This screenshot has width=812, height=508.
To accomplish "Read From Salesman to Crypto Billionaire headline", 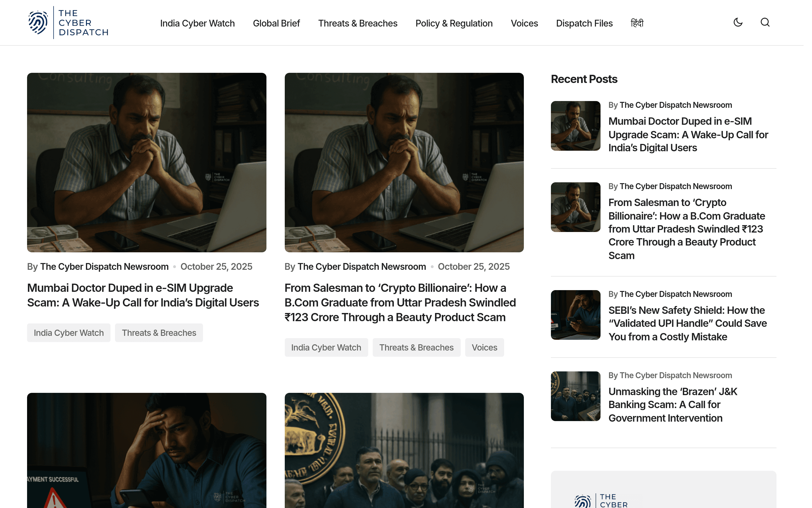I will [x=400, y=302].
